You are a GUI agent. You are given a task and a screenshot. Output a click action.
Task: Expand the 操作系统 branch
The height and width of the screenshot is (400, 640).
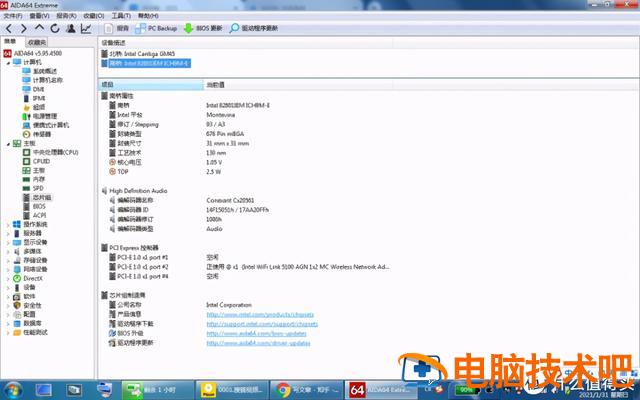coord(8,224)
